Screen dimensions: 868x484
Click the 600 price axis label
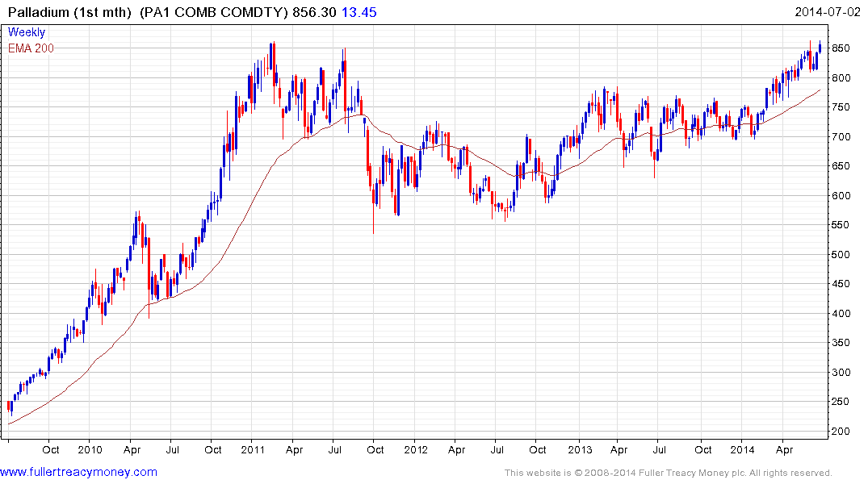pyautogui.click(x=841, y=196)
